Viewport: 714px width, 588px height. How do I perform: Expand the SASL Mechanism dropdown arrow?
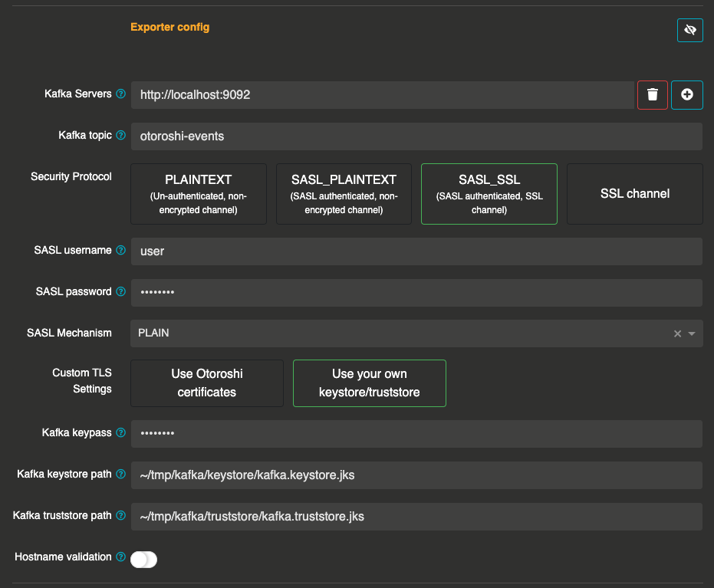coord(692,334)
